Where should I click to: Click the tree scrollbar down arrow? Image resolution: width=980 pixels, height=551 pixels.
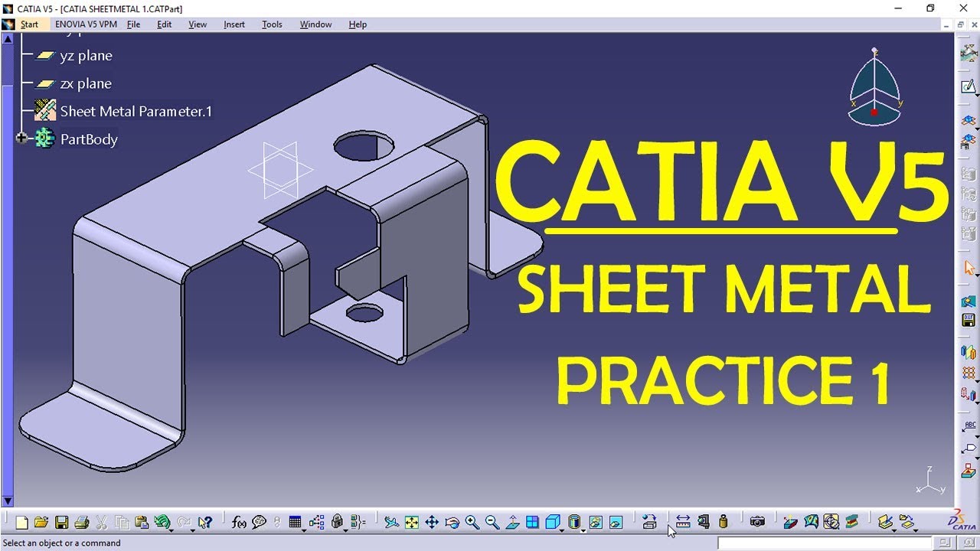(8, 501)
